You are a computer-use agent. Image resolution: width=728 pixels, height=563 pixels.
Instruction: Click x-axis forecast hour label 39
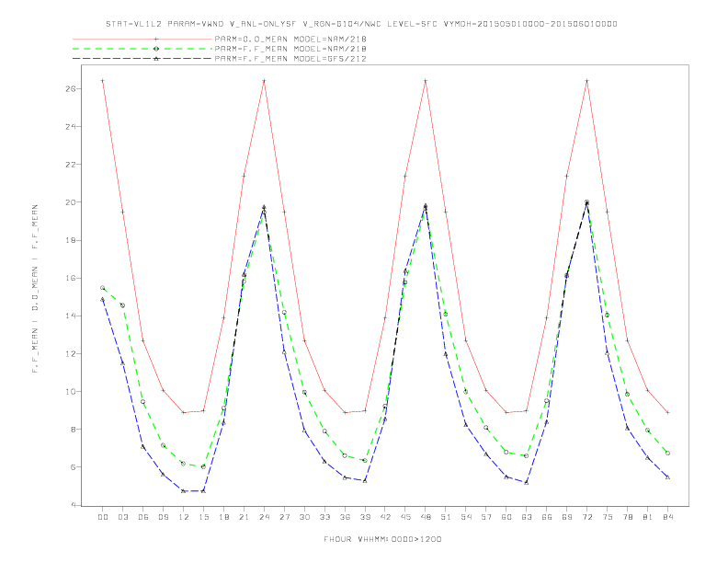(x=365, y=517)
